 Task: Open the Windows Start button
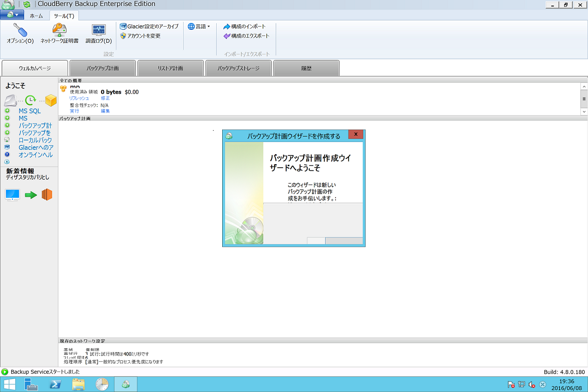[x=9, y=385]
